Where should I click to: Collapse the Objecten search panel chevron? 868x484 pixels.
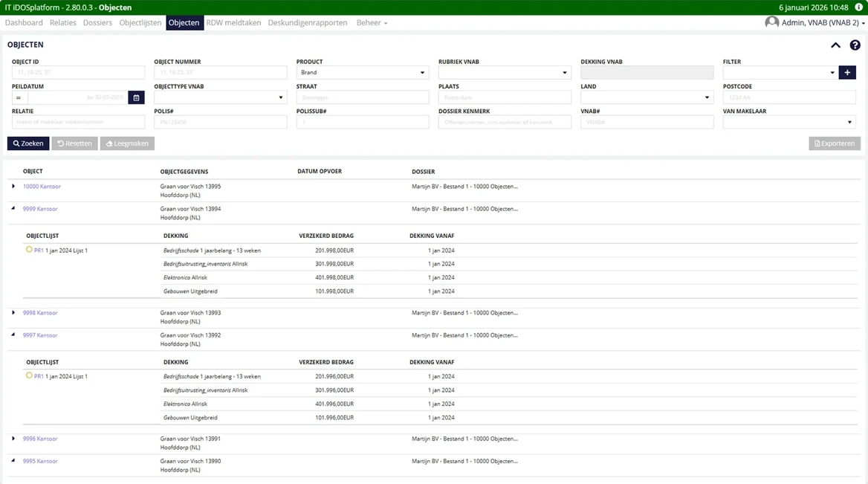tap(835, 45)
